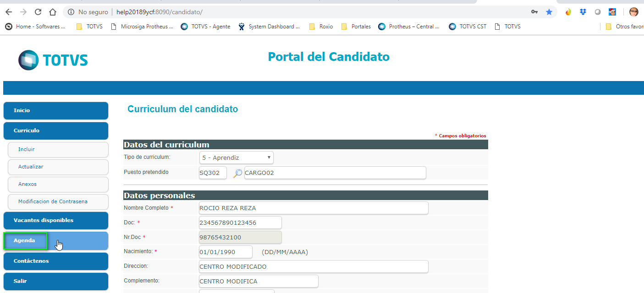
Task: Click the TOTVS logo
Action: coord(53,60)
